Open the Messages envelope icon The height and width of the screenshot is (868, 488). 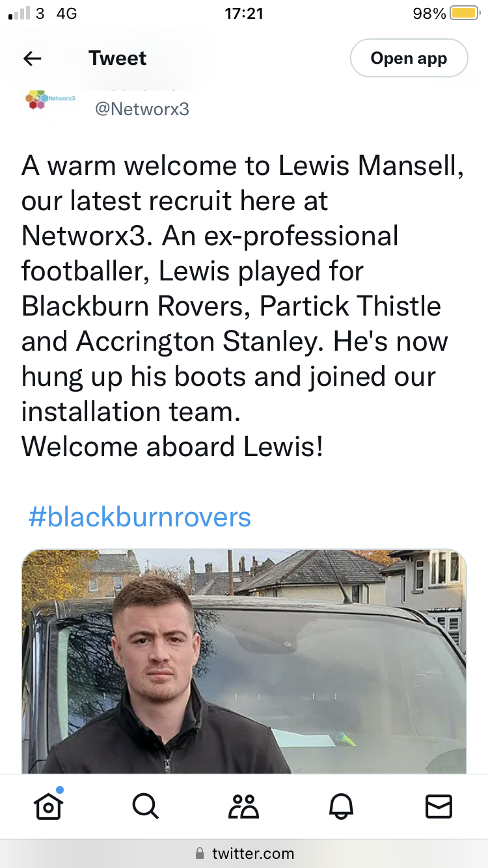[x=439, y=807]
